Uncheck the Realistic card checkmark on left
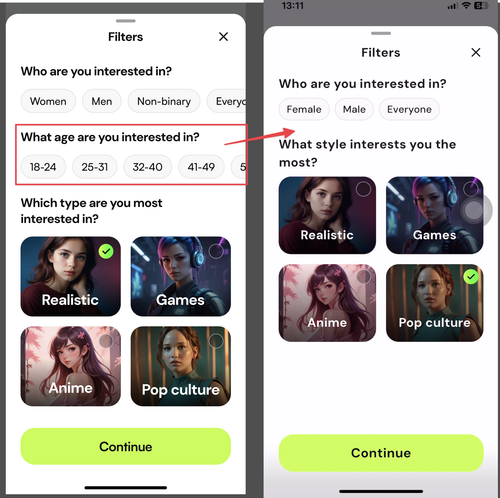The image size is (500, 498). coord(106,251)
